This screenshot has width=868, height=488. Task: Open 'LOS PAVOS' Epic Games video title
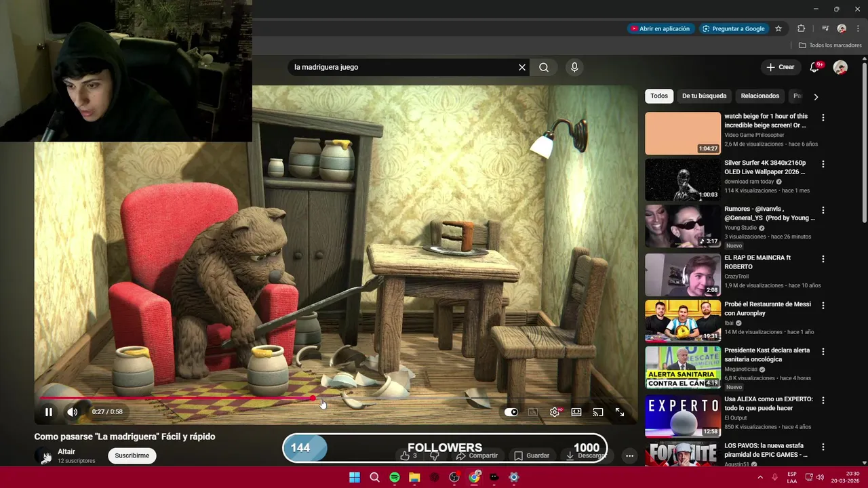point(766,449)
